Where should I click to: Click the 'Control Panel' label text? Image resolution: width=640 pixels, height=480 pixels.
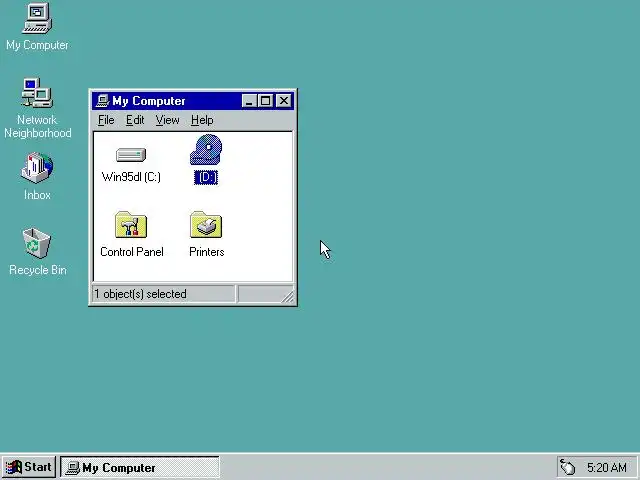click(132, 252)
